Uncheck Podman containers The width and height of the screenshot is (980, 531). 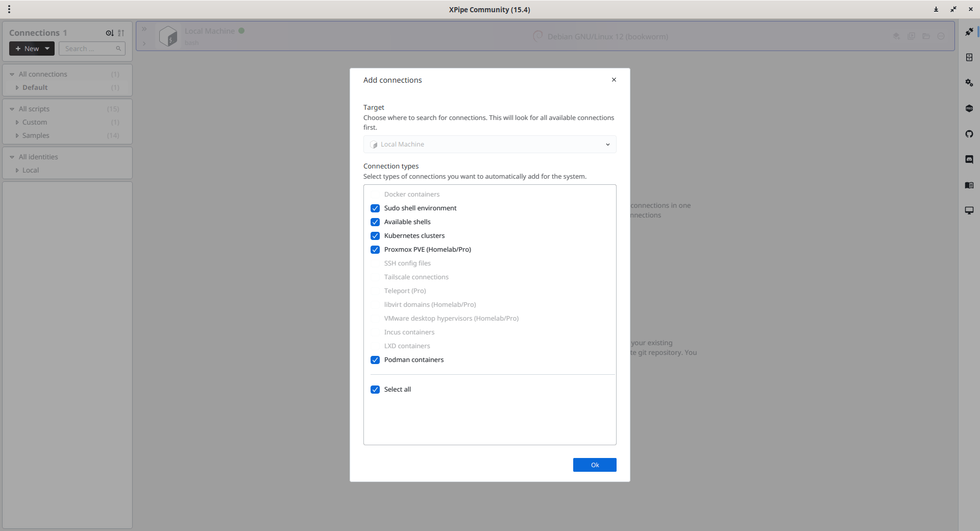375,360
